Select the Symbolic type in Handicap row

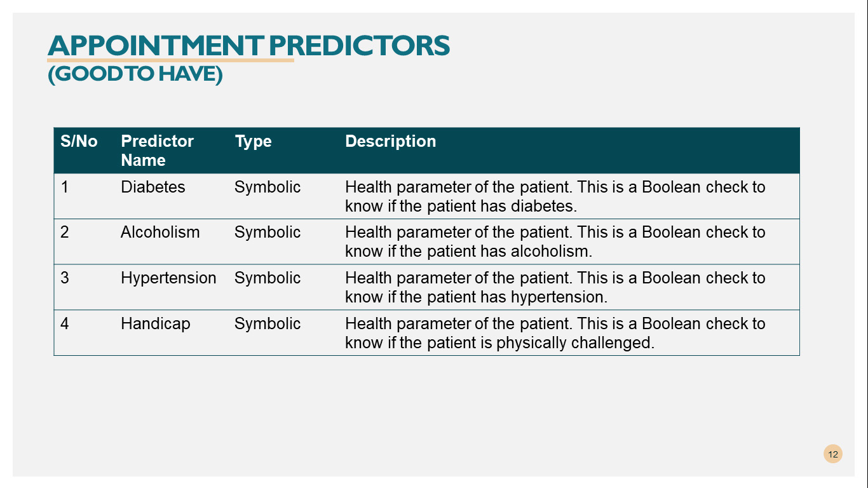click(x=268, y=324)
